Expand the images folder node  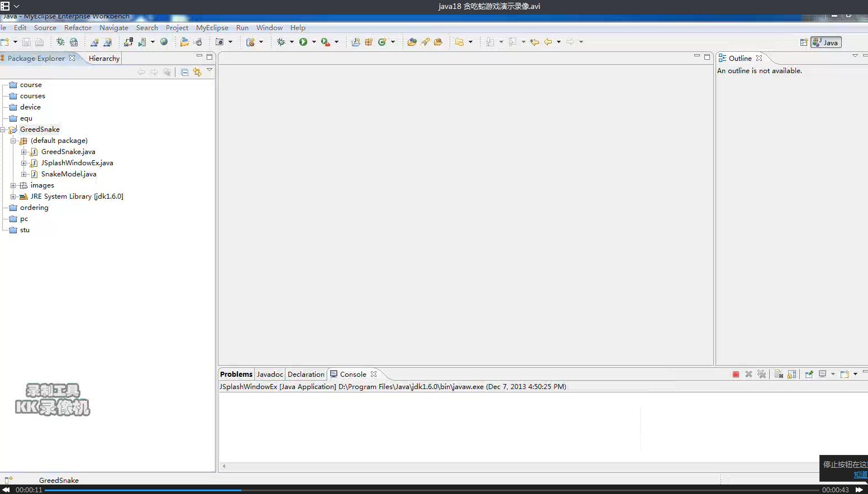pos(13,185)
